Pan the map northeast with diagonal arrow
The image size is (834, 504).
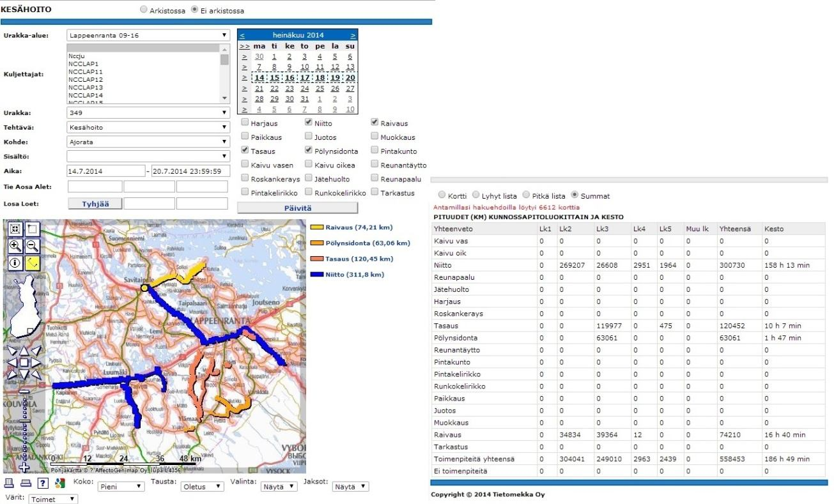(x=36, y=350)
